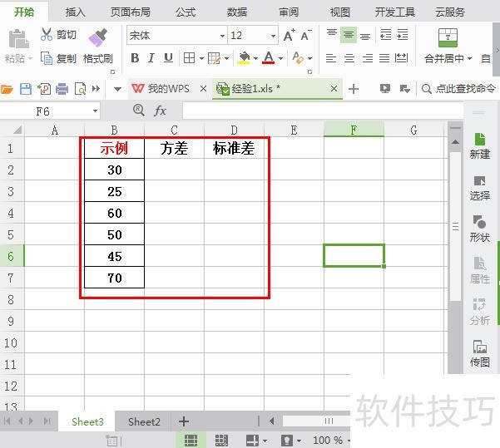Click the Cut (剪切) scissors icon
The width and height of the screenshot is (500, 448).
47,34
